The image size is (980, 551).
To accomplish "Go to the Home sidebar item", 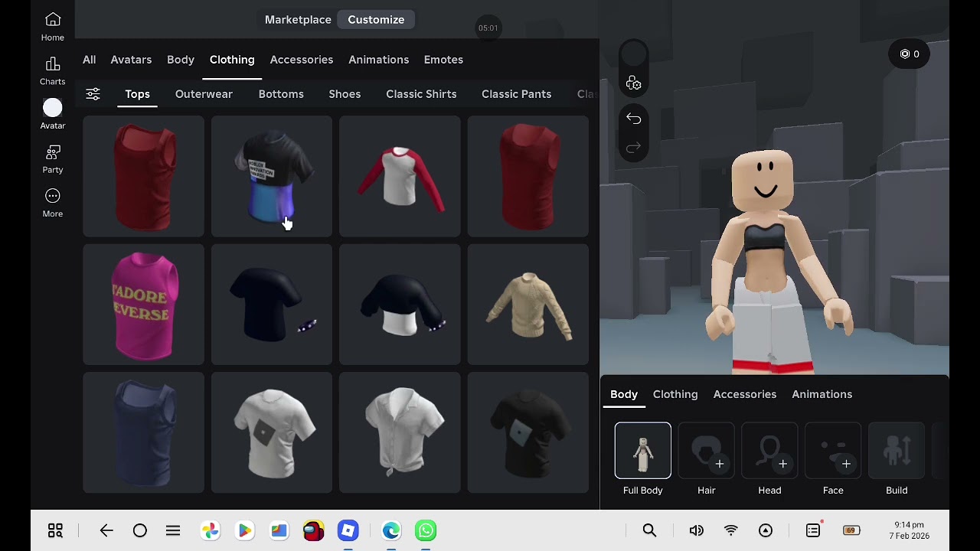I will (52, 26).
